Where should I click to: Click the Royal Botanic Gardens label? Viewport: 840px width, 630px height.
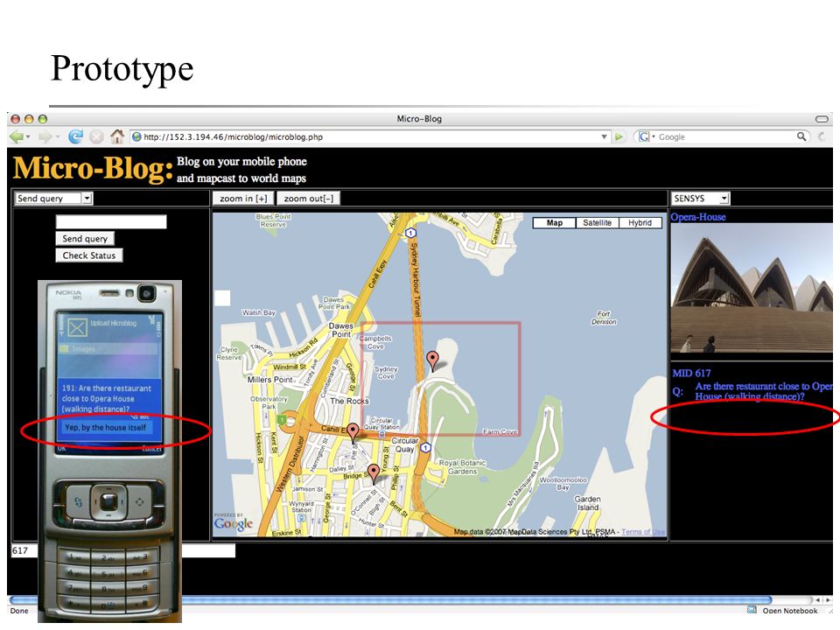pyautogui.click(x=462, y=467)
